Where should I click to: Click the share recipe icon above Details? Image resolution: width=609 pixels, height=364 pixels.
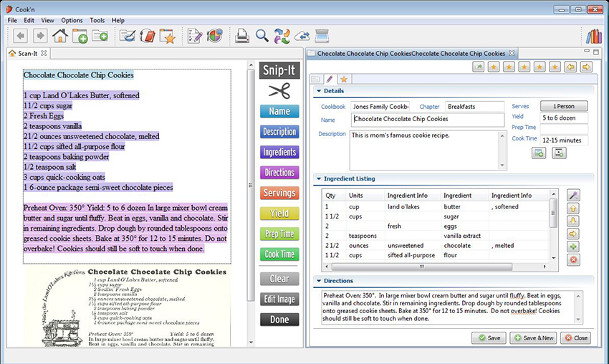[478, 67]
